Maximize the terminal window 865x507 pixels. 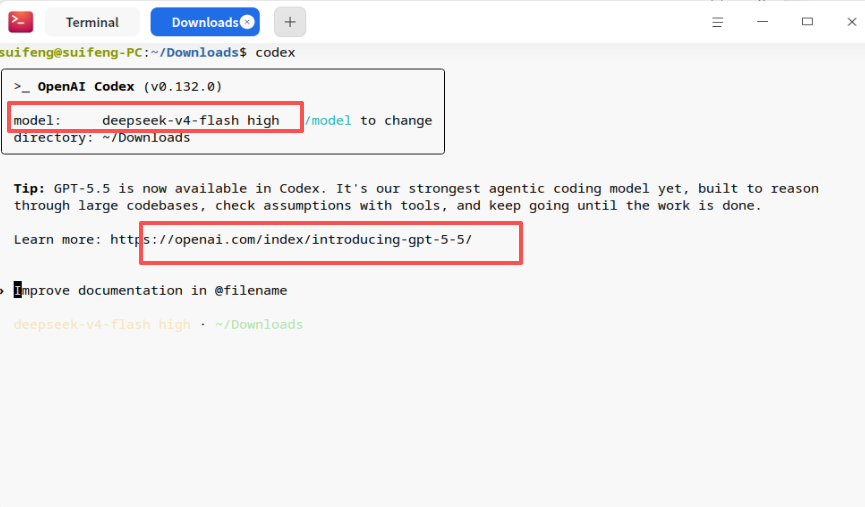click(807, 22)
